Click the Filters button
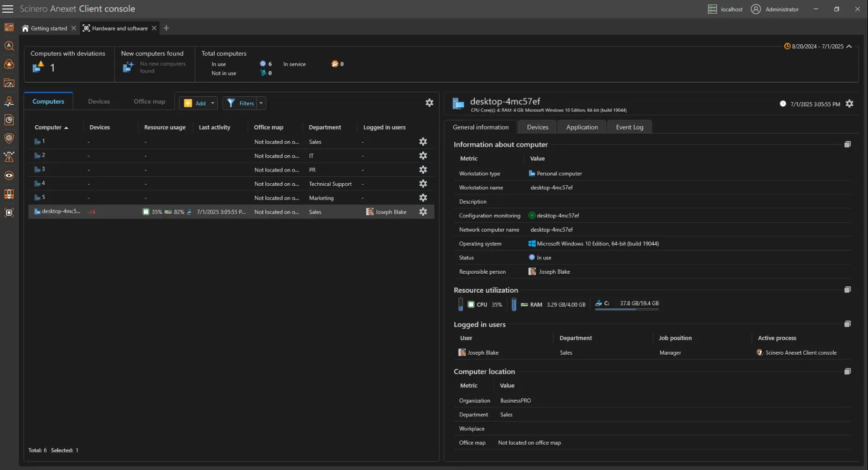The height and width of the screenshot is (470, 868). 240,103
